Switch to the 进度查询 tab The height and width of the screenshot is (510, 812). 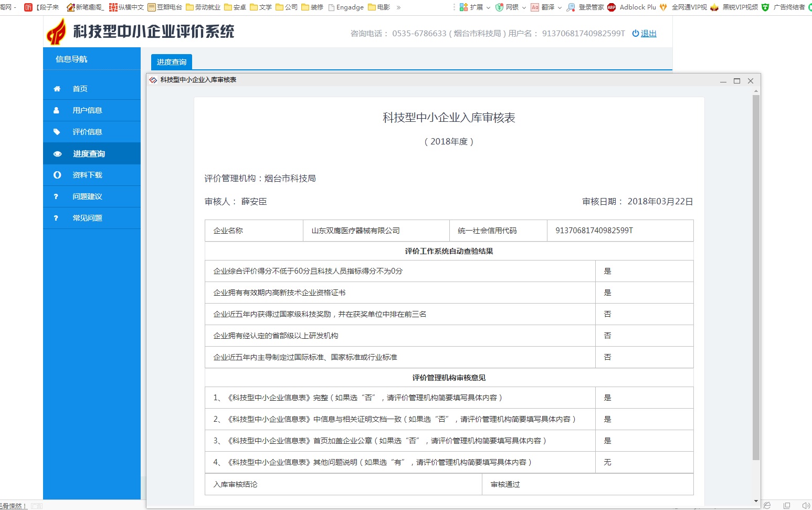tap(171, 61)
